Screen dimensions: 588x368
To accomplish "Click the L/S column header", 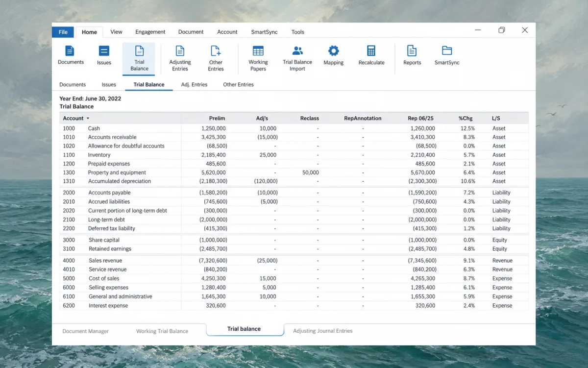I will 496,119.
